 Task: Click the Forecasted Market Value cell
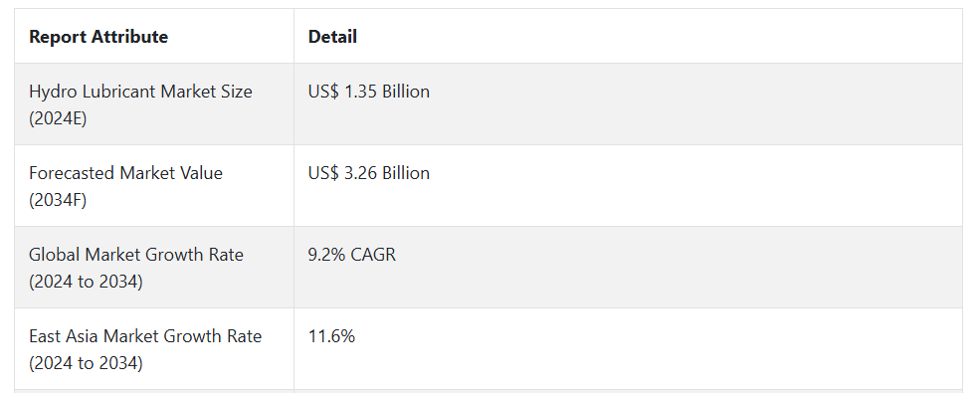coord(154,186)
